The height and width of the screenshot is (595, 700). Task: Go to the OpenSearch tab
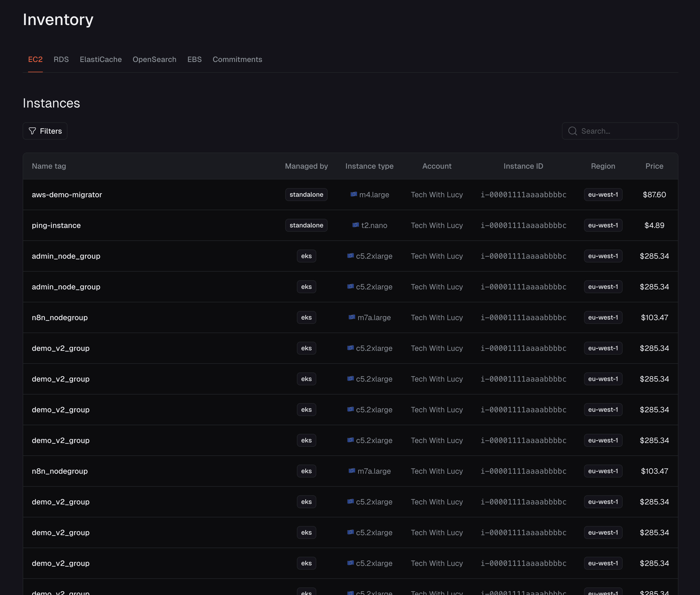pos(154,59)
